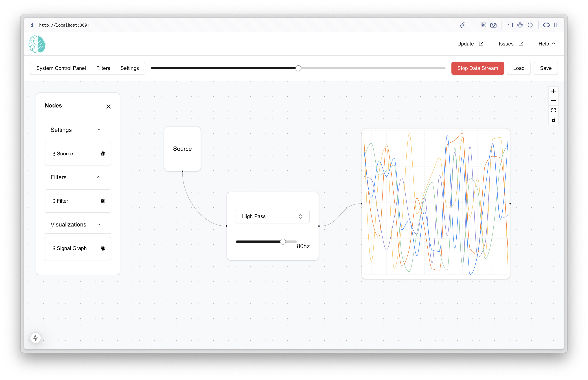Collapse the Settings section in Nodes panel
This screenshot has height=380, width=588.
99,129
